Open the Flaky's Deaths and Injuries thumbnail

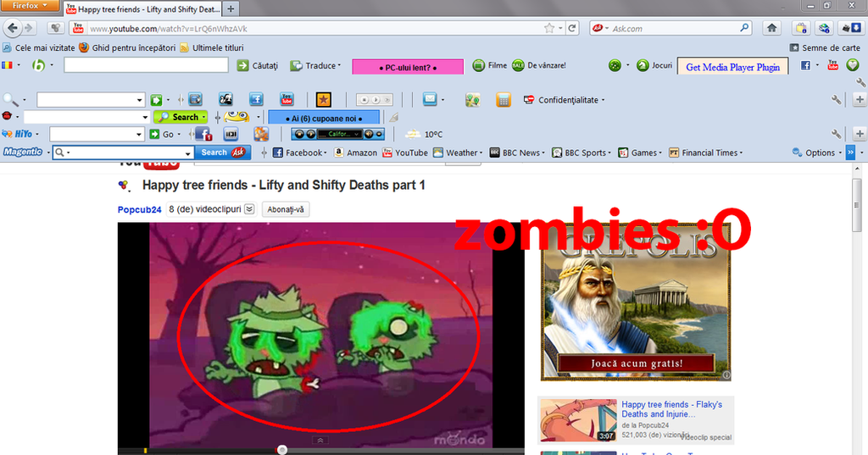pyautogui.click(x=578, y=420)
